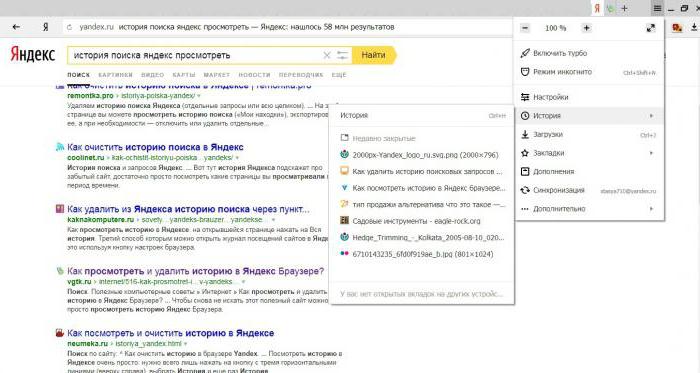Open result 'Как просмотреть и удалить историю в Яндекс Браузере?'

(196, 271)
